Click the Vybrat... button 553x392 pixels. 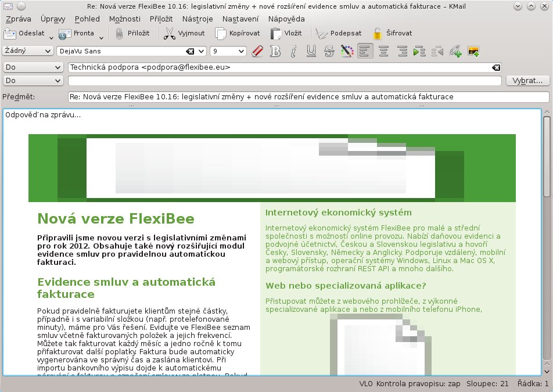click(527, 81)
